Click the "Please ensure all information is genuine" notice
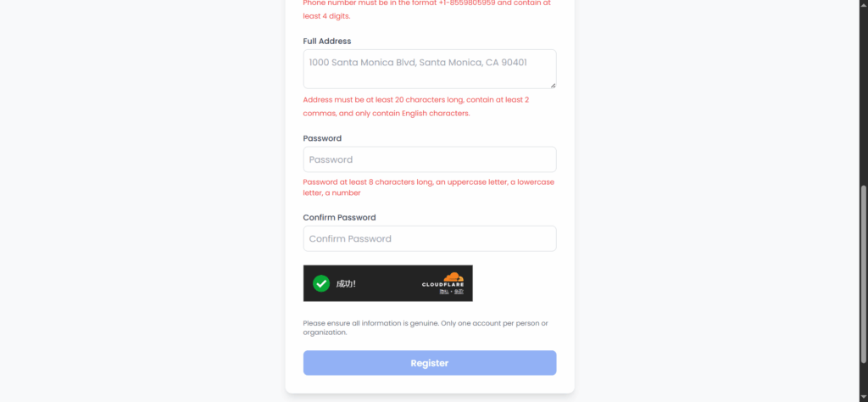 pos(426,327)
